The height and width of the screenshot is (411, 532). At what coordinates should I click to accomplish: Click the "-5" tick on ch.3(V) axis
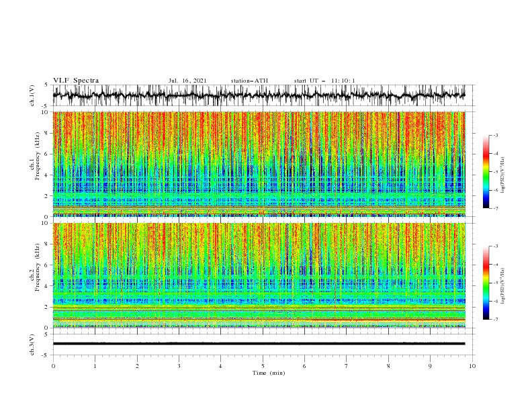(x=45, y=355)
